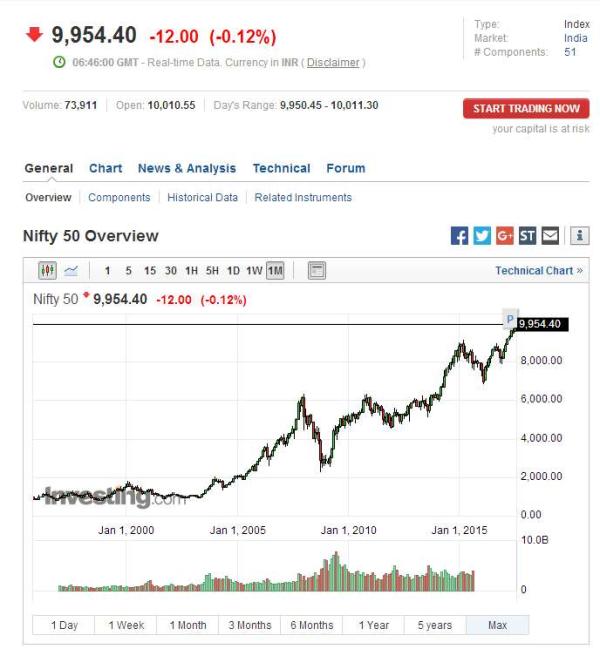Image resolution: width=600 pixels, height=649 pixels.
Task: Click the P marker on the chart
Action: [510, 320]
